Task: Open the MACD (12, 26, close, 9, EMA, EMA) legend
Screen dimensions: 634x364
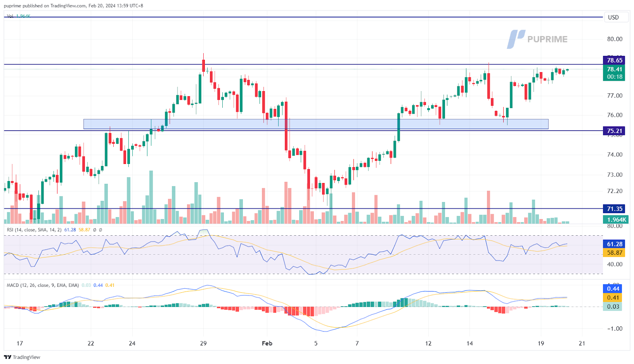Action: tap(43, 285)
